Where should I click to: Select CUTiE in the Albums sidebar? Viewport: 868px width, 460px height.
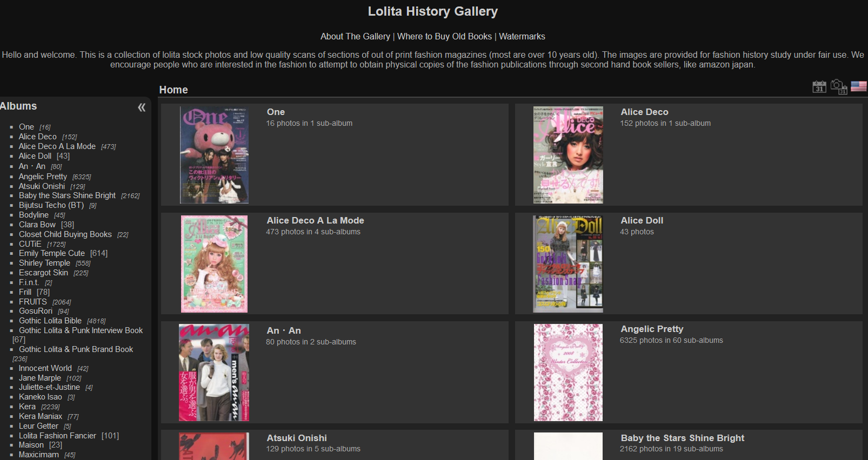click(x=30, y=244)
